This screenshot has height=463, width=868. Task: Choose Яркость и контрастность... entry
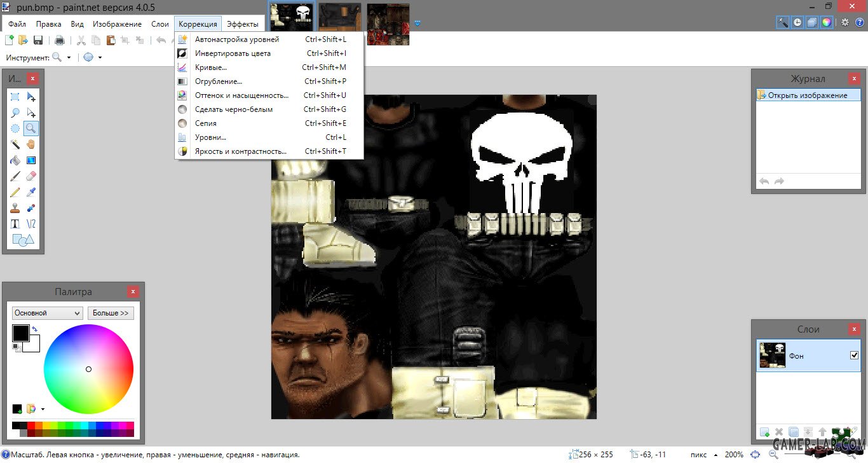(269, 151)
